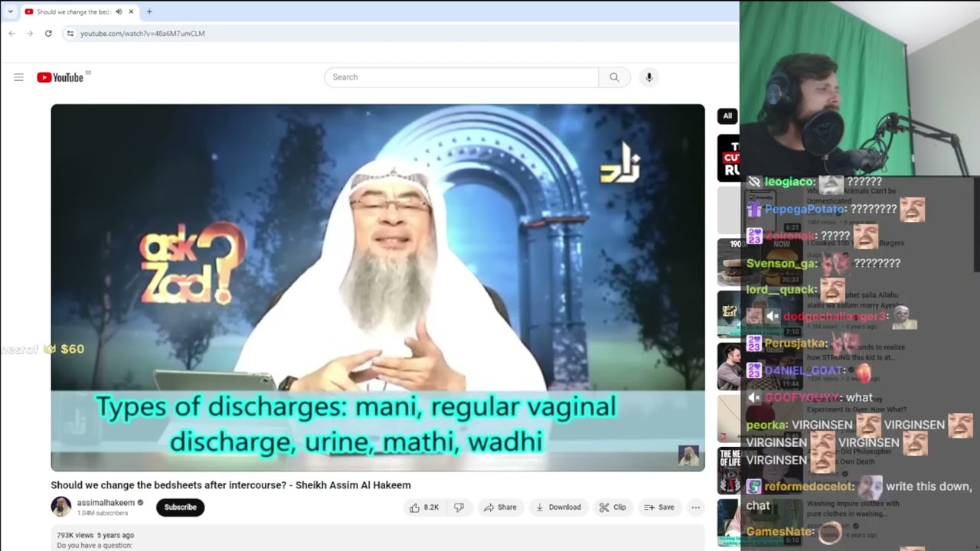Go back with browser back arrow
This screenshot has height=551, width=980.
(11, 34)
